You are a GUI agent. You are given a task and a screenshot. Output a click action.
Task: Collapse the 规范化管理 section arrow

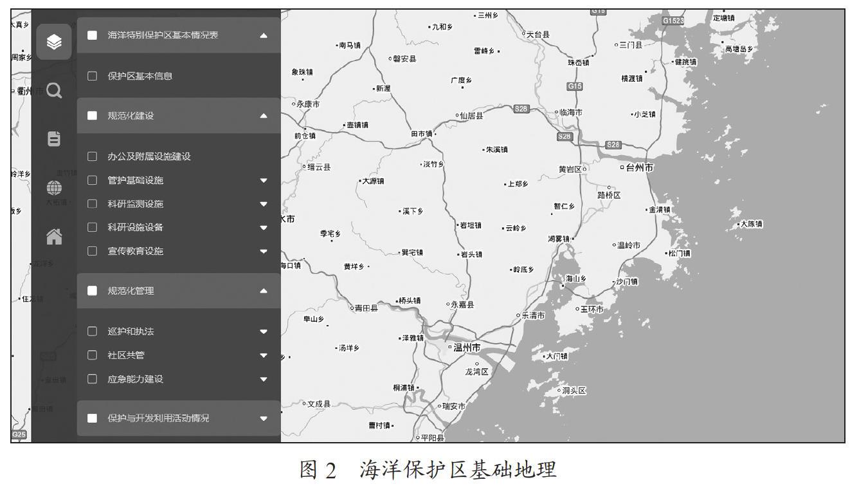click(264, 291)
